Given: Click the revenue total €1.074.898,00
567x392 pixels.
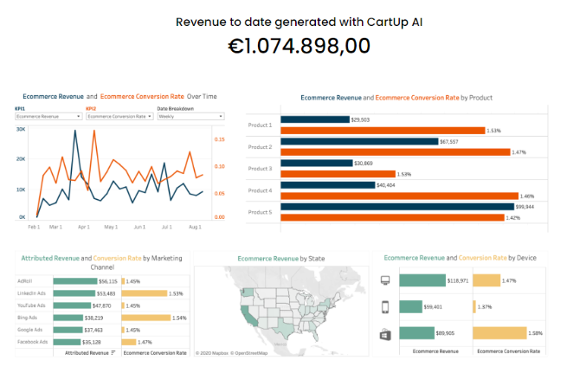Looking at the screenshot, I should 299,46.
